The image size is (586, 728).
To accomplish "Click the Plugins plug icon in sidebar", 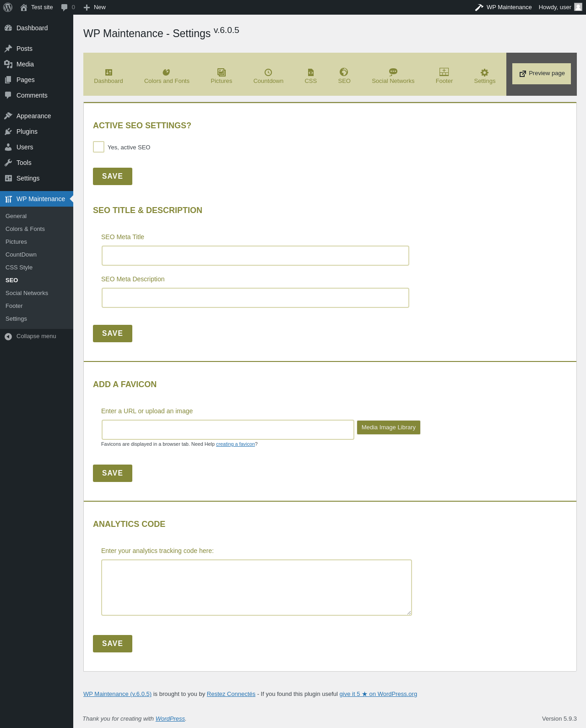I will point(8,131).
